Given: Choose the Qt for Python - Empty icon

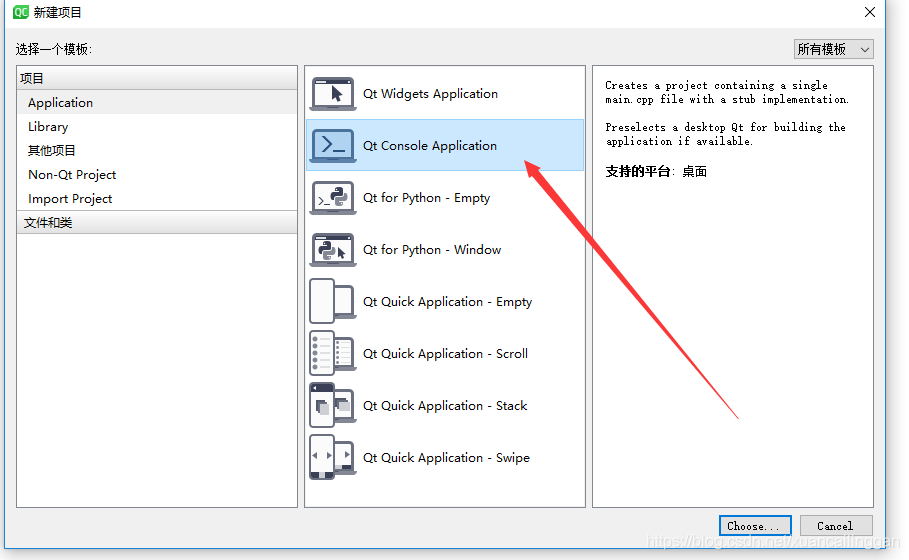Looking at the screenshot, I should click(x=332, y=197).
